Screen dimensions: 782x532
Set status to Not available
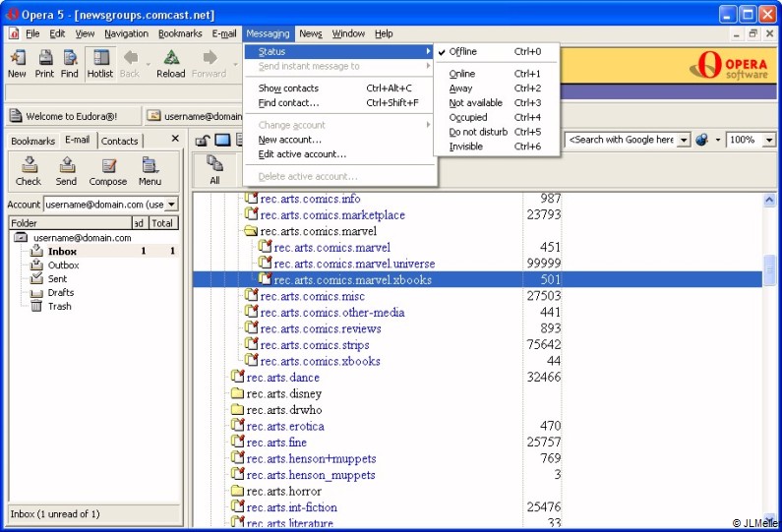[496, 102]
